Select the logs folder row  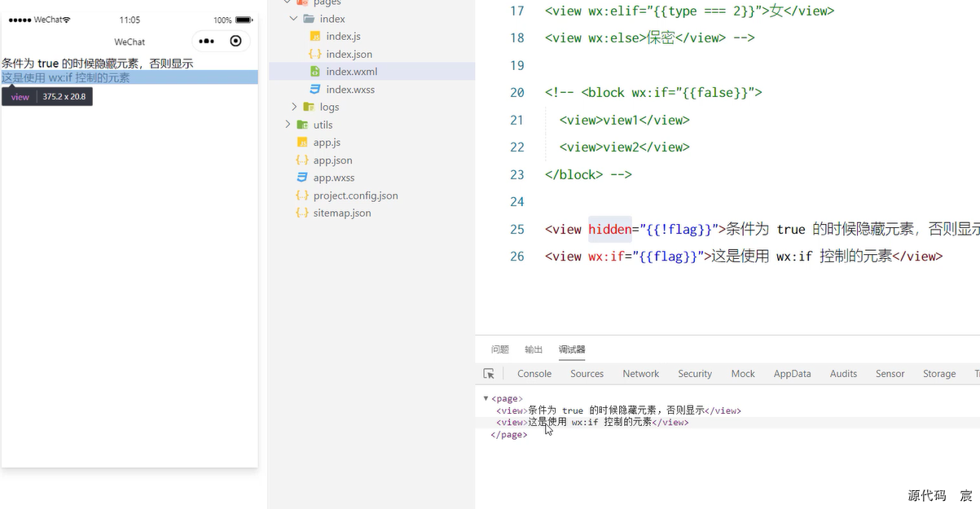pyautogui.click(x=371, y=107)
